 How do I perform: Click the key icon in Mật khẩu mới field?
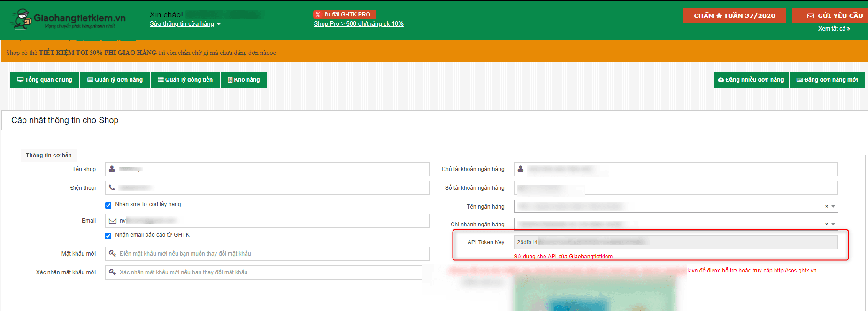tap(113, 254)
